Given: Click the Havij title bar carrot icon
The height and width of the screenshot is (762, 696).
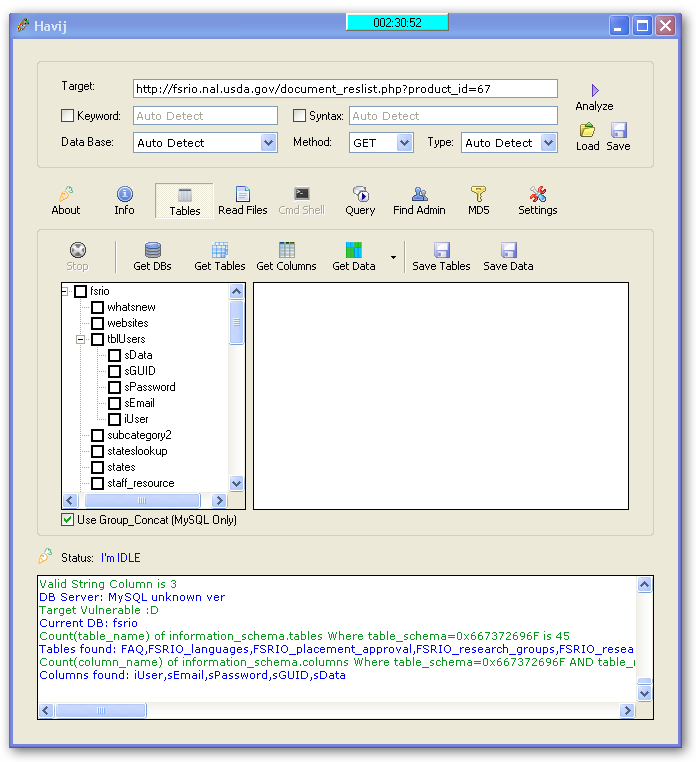Looking at the screenshot, I should click(x=23, y=24).
